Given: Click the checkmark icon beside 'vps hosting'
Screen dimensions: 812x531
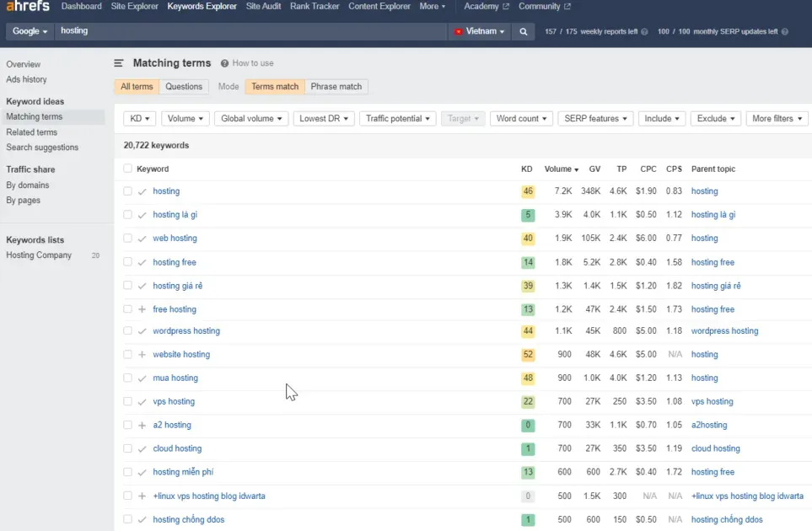Looking at the screenshot, I should pyautogui.click(x=142, y=402).
